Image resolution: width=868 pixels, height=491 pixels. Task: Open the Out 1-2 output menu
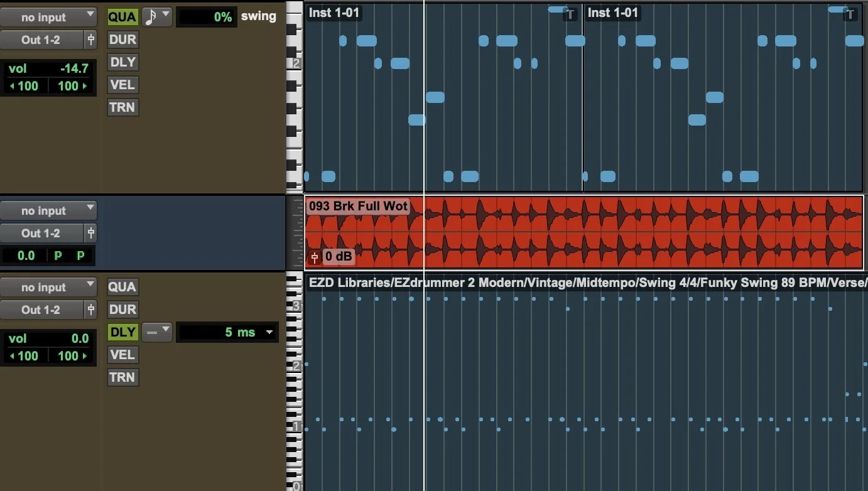41,39
